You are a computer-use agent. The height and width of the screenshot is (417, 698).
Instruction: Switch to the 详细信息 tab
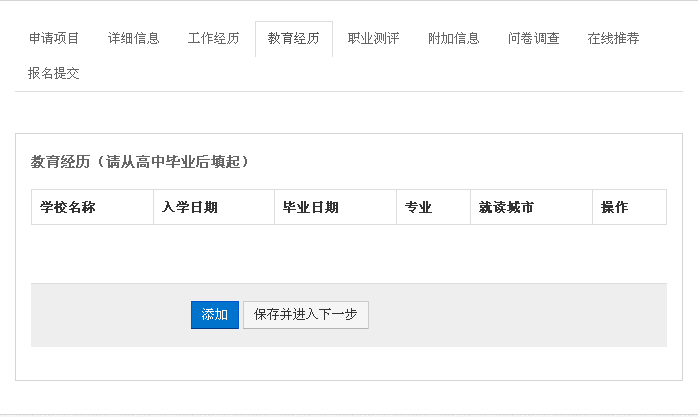tap(134, 39)
